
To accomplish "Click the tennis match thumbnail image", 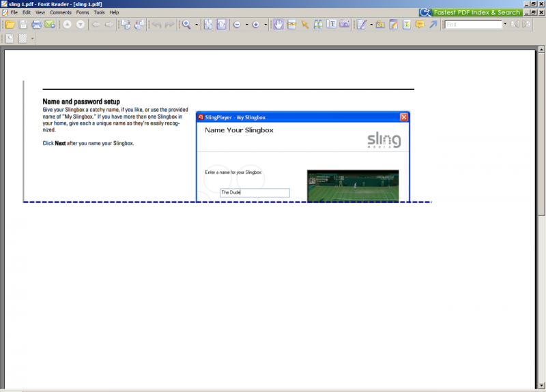I will tap(353, 185).
